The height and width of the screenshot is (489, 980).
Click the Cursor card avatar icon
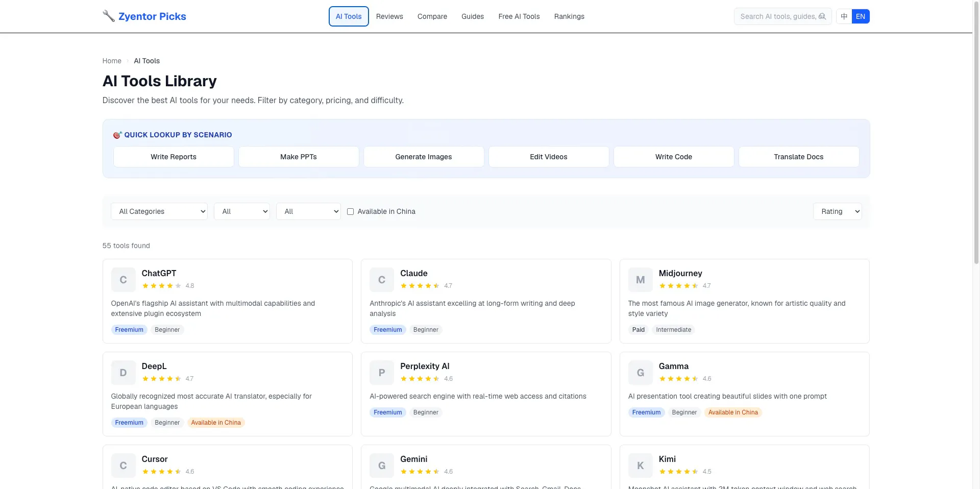[x=124, y=466]
